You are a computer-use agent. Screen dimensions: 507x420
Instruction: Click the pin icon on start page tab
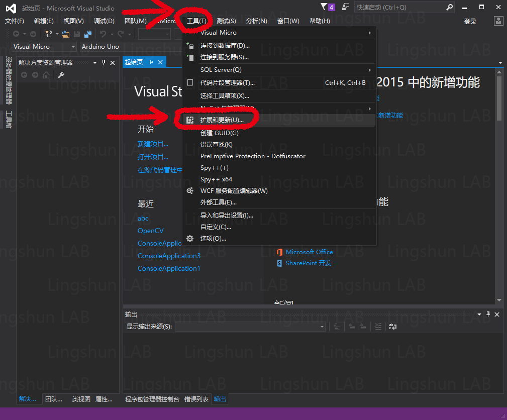[151, 62]
